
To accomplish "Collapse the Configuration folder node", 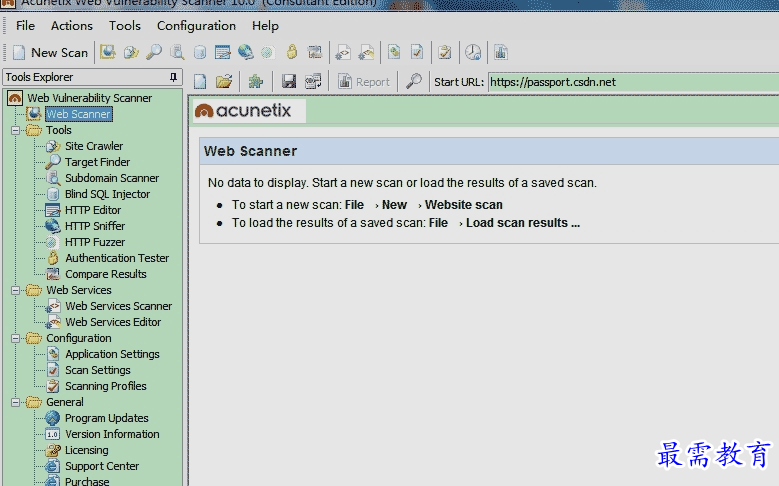I will (x=15, y=338).
